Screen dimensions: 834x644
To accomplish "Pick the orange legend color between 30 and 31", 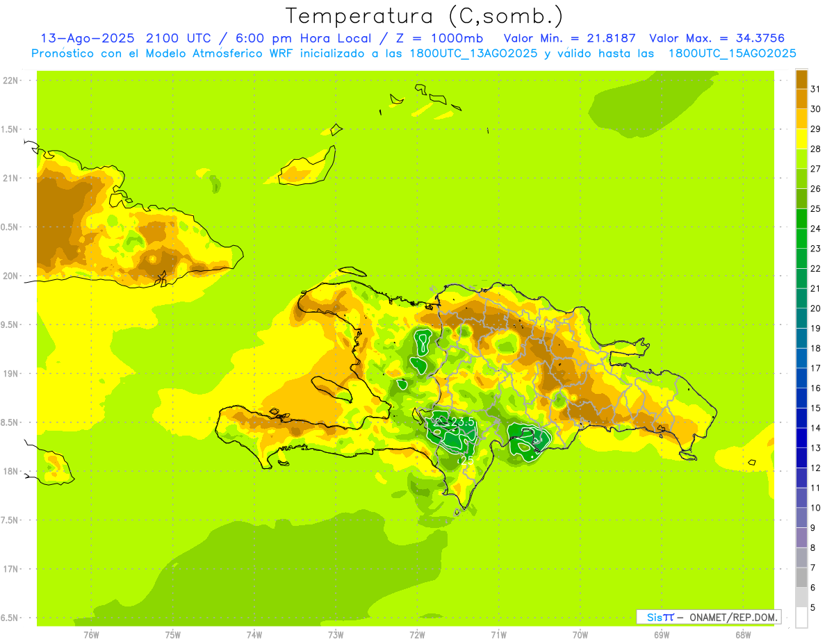I will coord(801,99).
